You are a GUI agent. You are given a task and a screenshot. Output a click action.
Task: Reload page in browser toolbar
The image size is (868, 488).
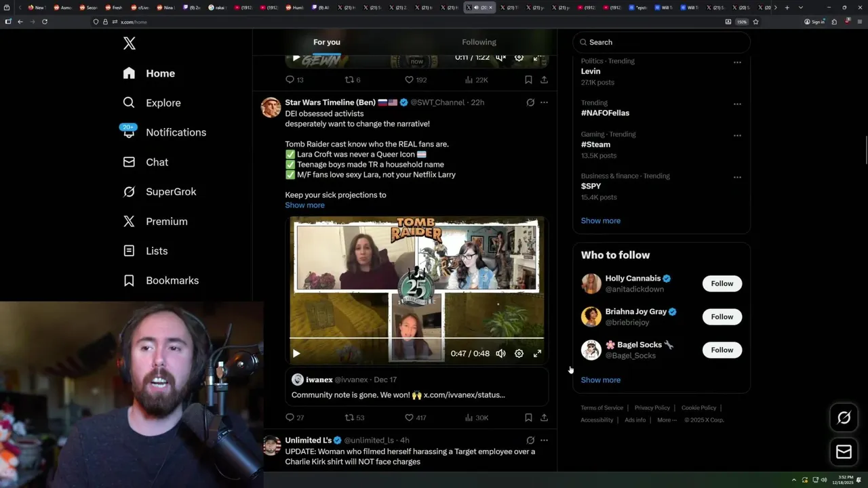point(45,22)
